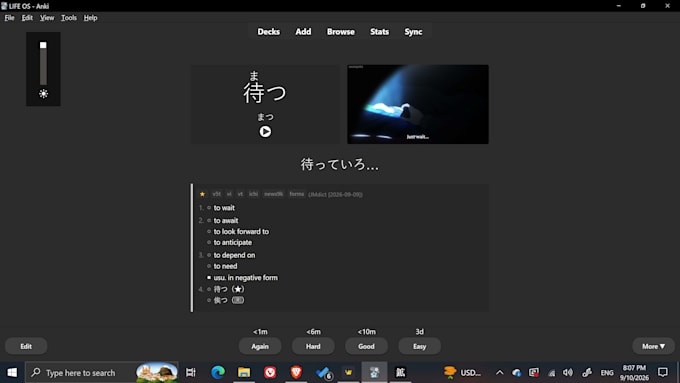Viewport: 680px width, 383px height.
Task: Rate the card Hard
Action: (313, 346)
